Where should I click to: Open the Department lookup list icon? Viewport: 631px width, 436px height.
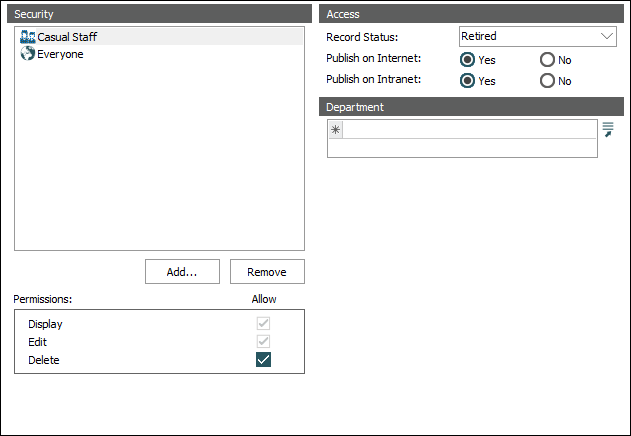coord(607,129)
